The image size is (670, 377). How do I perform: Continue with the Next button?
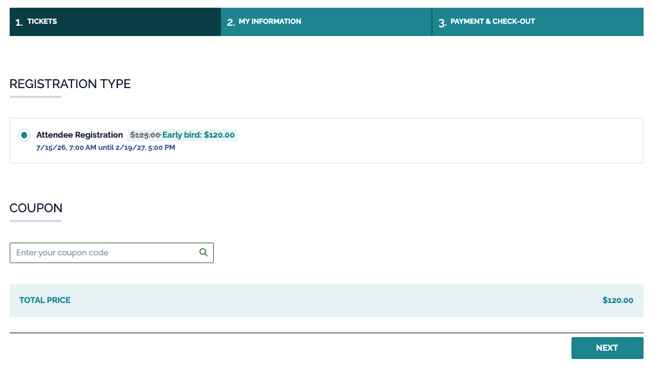coord(607,348)
